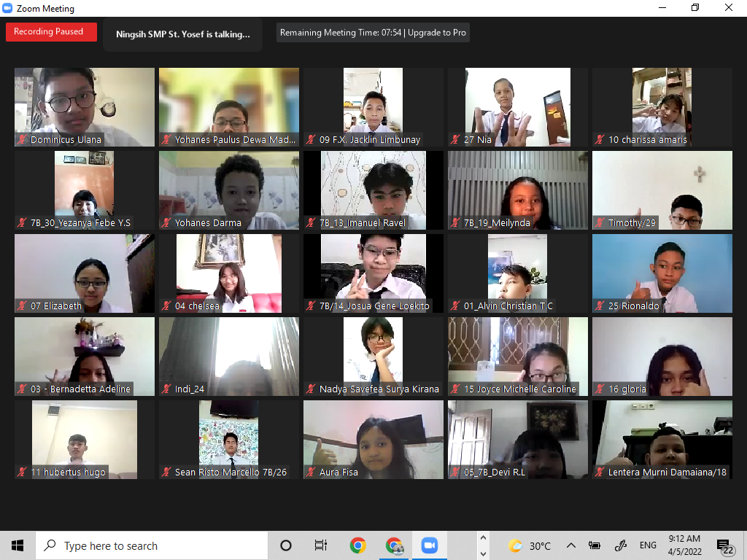Viewport: 747px width, 560px height.
Task: Click the name label '15 Joyce Michelle Caroline'
Action: 520,389
